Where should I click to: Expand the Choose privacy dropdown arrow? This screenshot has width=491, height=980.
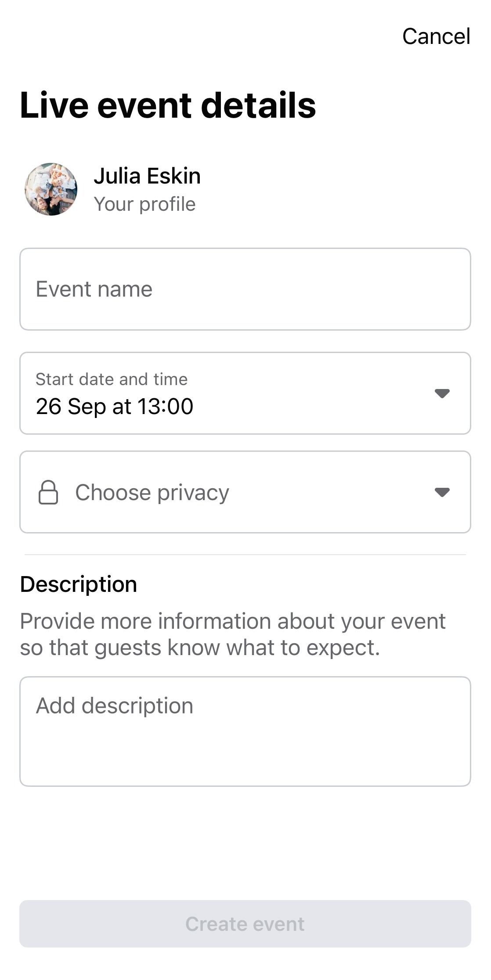[442, 492]
